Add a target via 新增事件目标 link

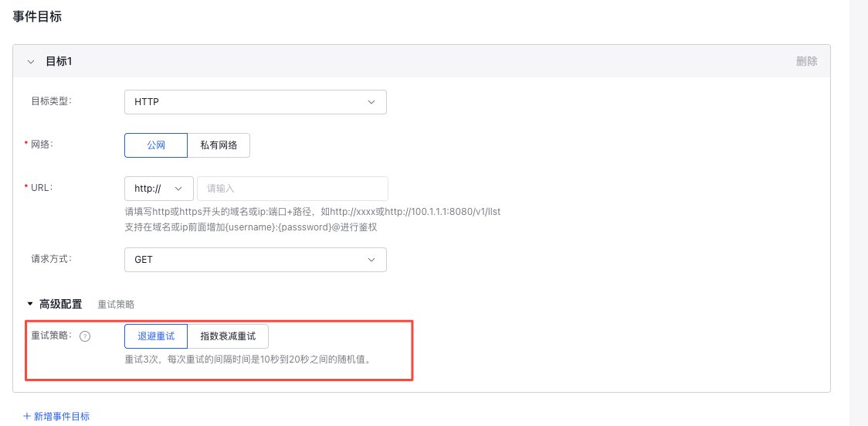[x=62, y=416]
